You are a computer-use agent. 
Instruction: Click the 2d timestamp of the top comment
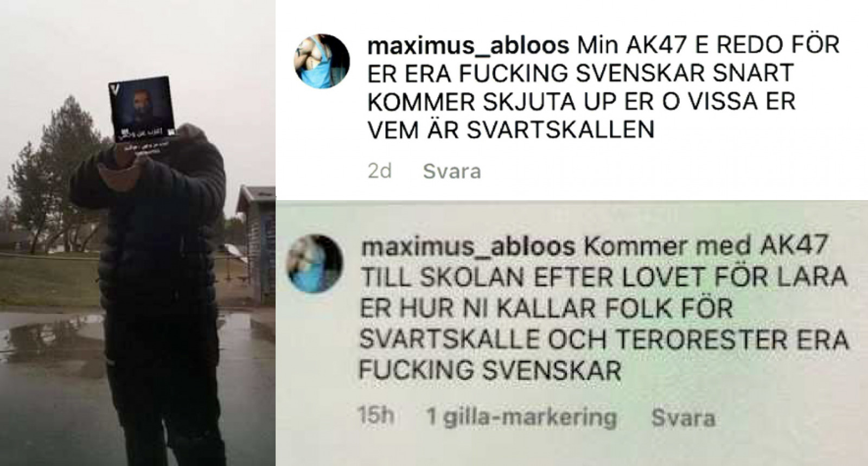coord(380,171)
